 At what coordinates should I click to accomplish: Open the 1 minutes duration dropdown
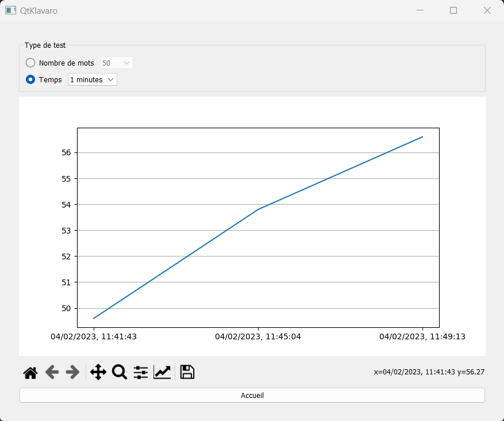(93, 79)
